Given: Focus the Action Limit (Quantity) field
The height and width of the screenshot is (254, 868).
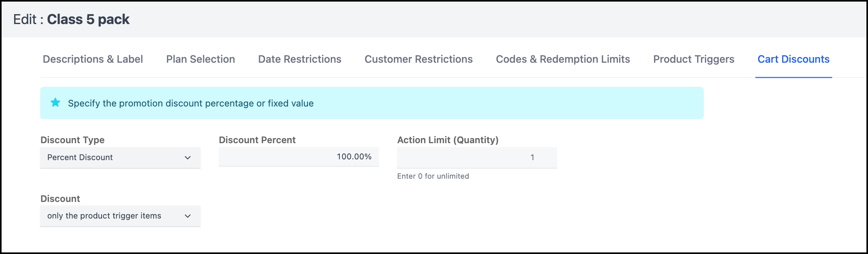Looking at the screenshot, I should [477, 157].
